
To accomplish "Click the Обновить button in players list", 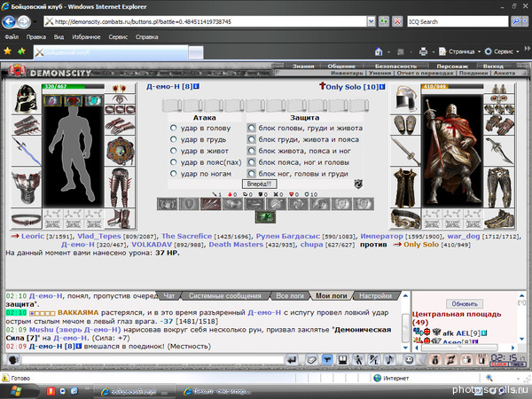I will tap(465, 303).
